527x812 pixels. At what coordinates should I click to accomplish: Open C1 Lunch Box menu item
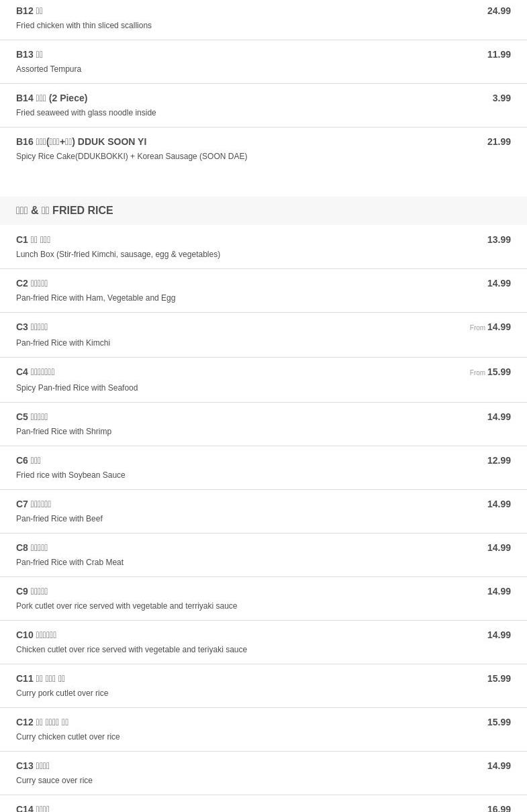point(263,247)
